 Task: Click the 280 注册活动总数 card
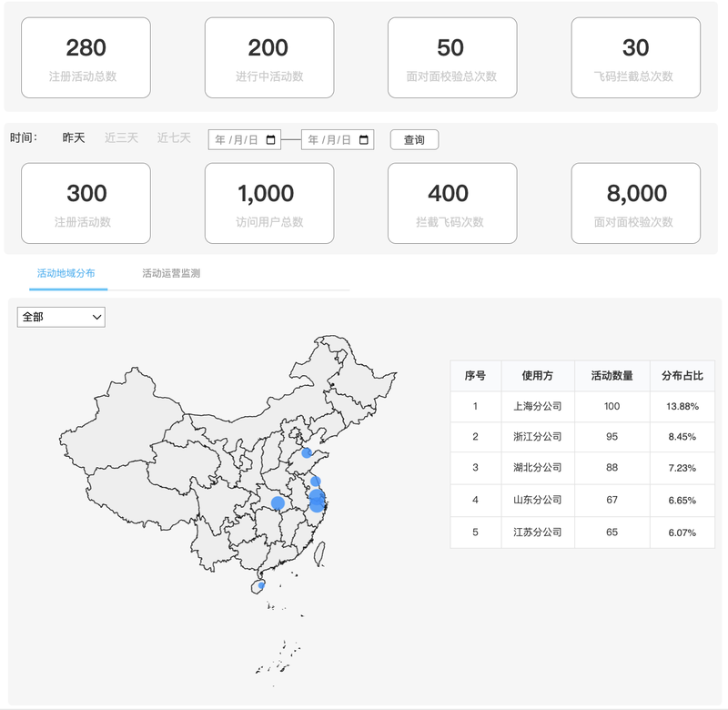click(x=86, y=57)
